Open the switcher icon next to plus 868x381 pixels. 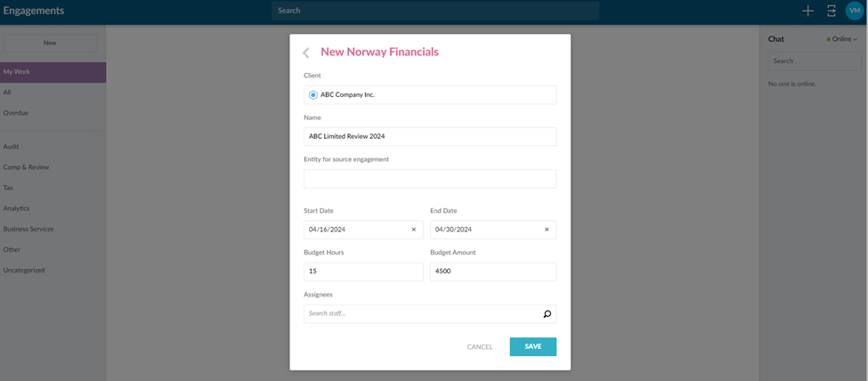click(x=831, y=11)
